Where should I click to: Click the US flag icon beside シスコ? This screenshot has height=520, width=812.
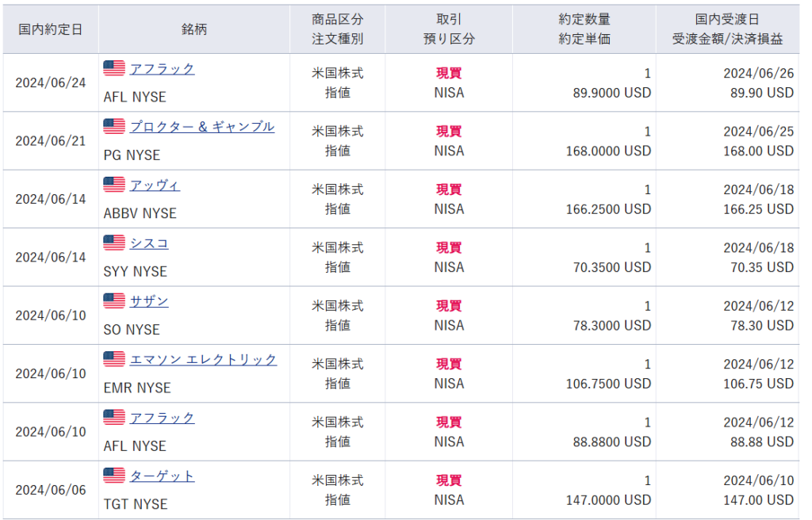(114, 243)
